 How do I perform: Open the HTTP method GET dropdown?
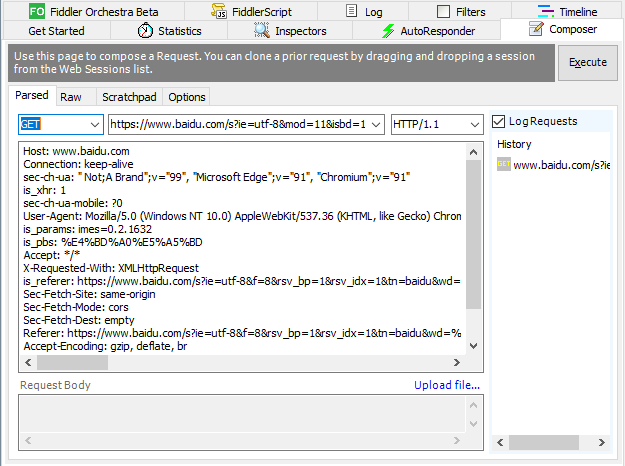(94, 125)
